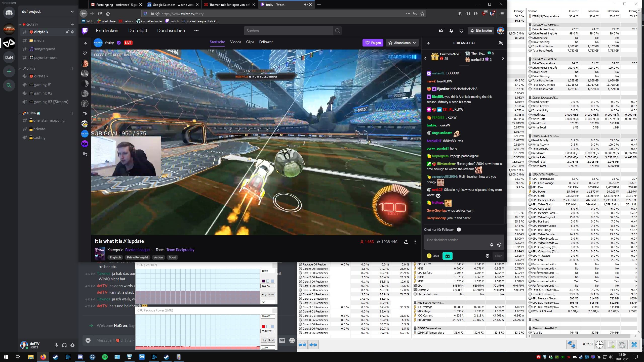Image resolution: width=644 pixels, height=362 pixels.
Task: Expand the Twitch left sidebar
Action: point(85,43)
